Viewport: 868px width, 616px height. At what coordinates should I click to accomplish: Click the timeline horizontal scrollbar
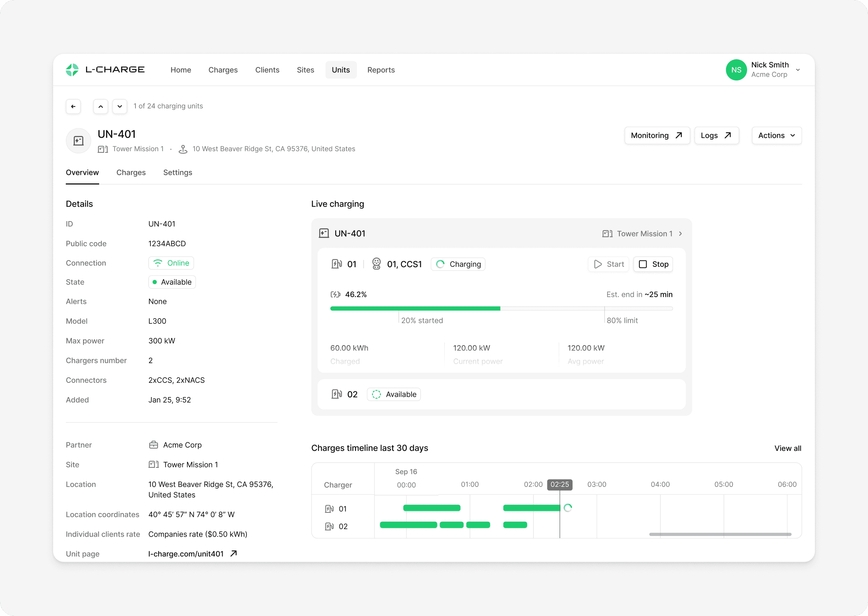720,534
